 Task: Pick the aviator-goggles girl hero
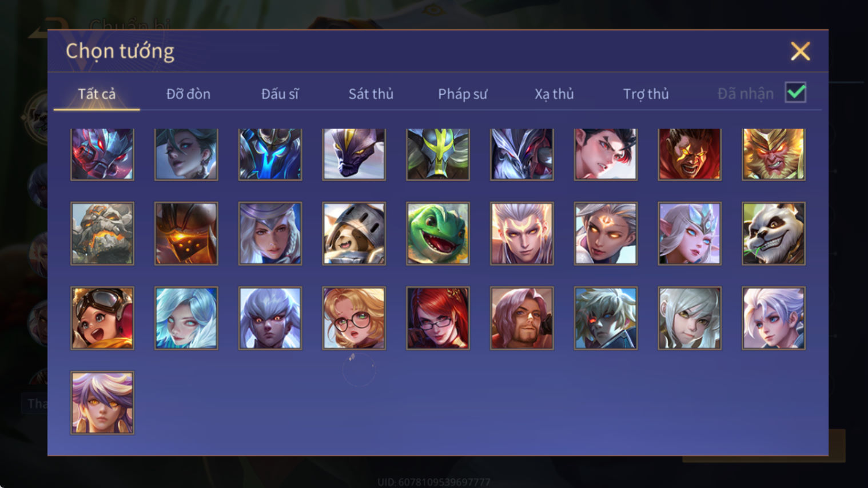point(102,318)
